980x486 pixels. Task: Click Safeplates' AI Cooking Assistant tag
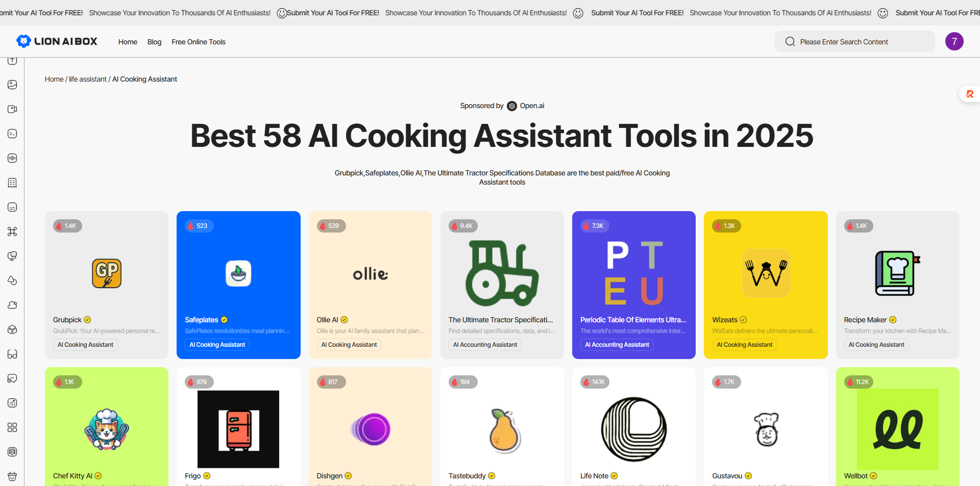pos(217,345)
